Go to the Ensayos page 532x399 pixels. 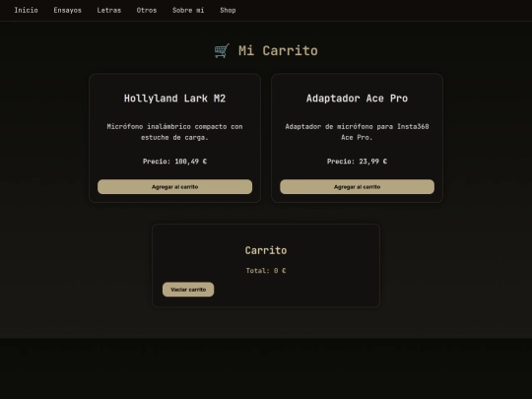[x=68, y=10]
